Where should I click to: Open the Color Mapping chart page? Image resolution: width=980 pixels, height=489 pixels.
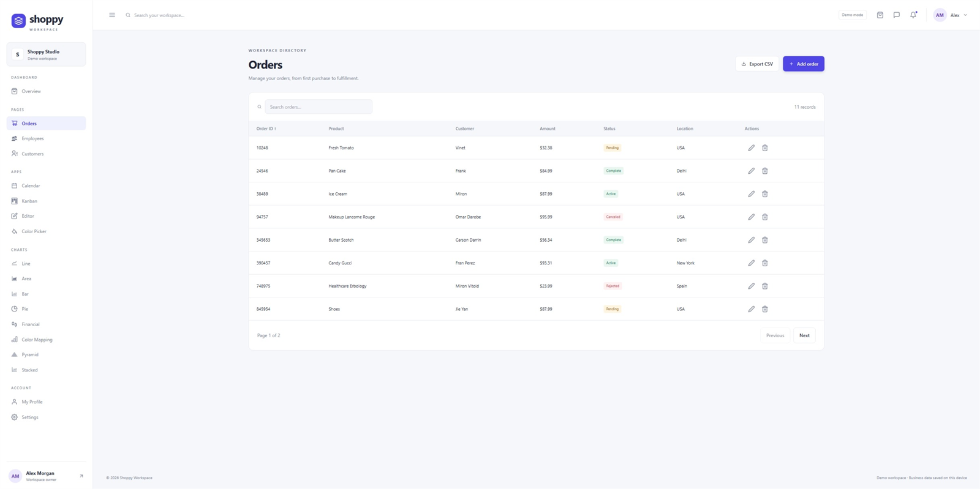46,340
